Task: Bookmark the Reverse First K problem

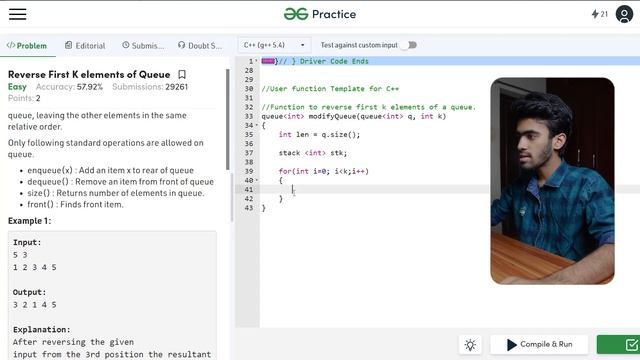Action: pyautogui.click(x=182, y=74)
